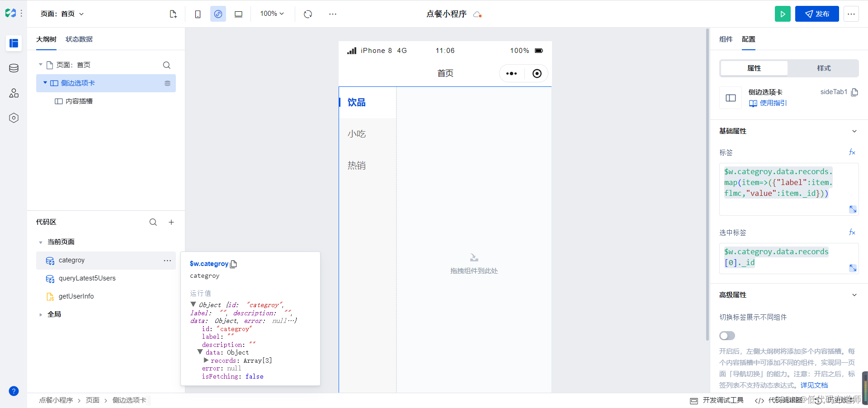Screen dimensions: 868x408
Task: Click the refresh icon in top toolbar
Action: tap(308, 14)
